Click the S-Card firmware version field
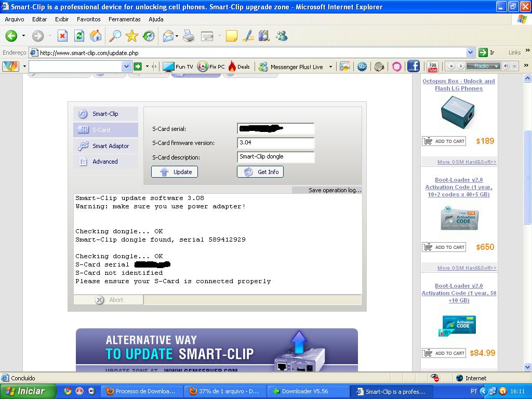 point(275,142)
